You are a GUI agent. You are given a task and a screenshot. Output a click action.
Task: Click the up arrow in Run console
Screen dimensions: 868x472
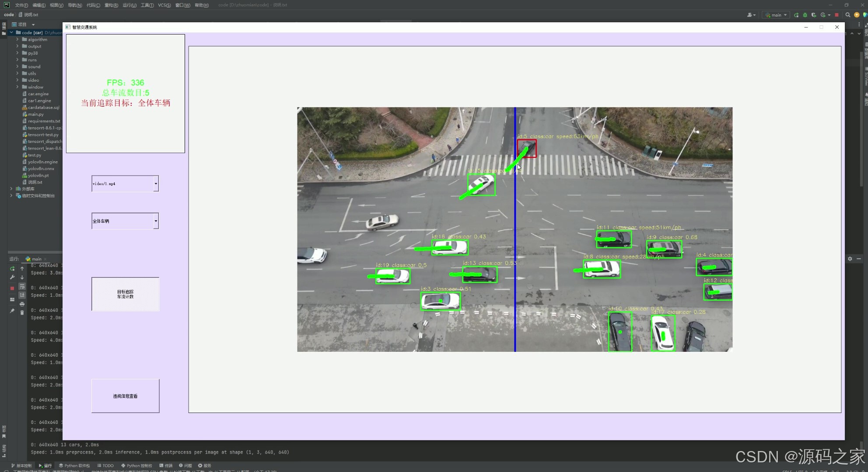[x=22, y=268]
